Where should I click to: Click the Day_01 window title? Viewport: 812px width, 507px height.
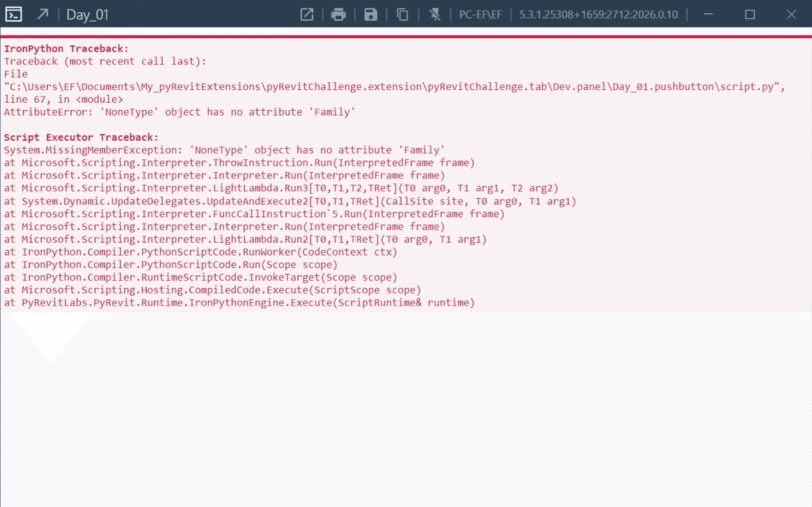pos(87,14)
